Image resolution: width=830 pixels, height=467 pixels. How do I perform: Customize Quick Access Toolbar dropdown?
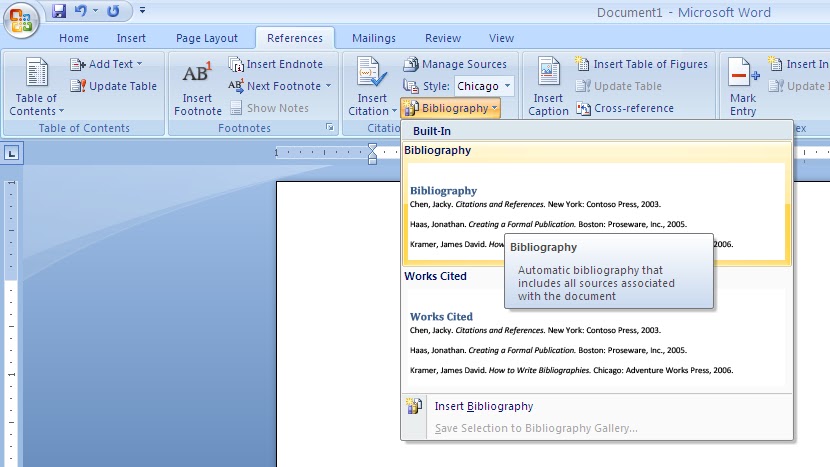pyautogui.click(x=142, y=10)
